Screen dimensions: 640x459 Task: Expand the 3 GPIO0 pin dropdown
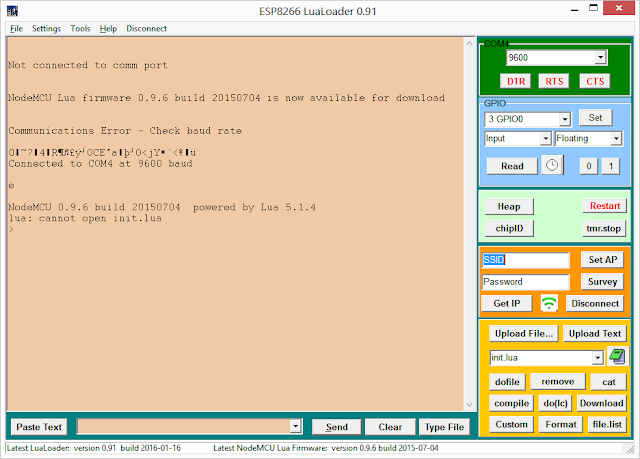point(564,119)
